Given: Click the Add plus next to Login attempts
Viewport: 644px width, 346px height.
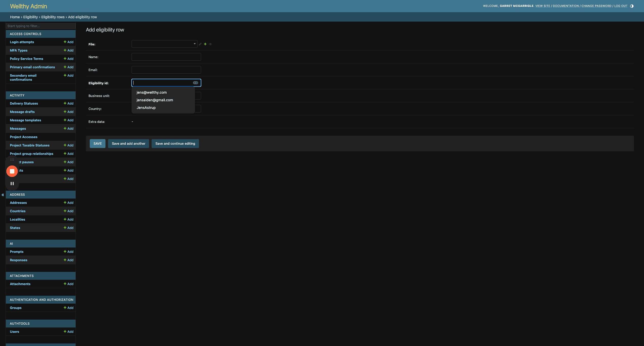Looking at the screenshot, I should coord(68,42).
